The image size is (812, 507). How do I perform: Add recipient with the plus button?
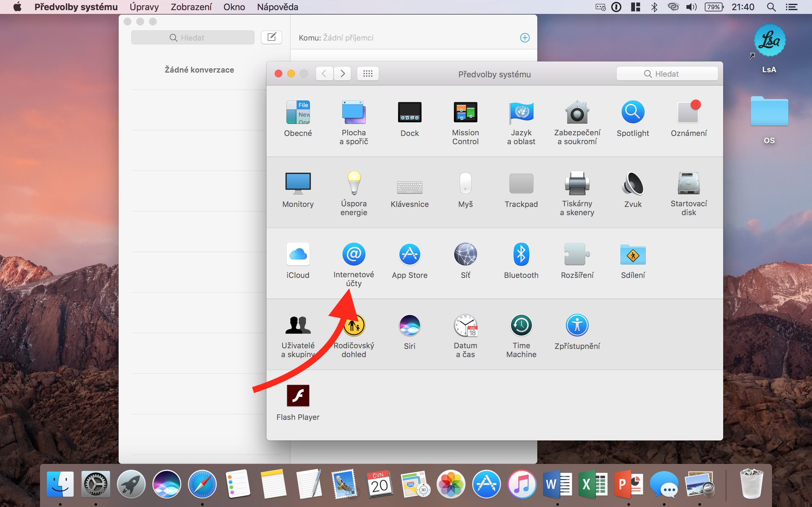[x=525, y=38]
